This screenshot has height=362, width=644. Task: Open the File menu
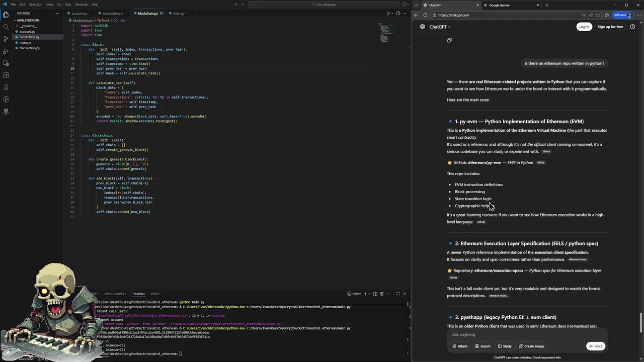point(14,5)
